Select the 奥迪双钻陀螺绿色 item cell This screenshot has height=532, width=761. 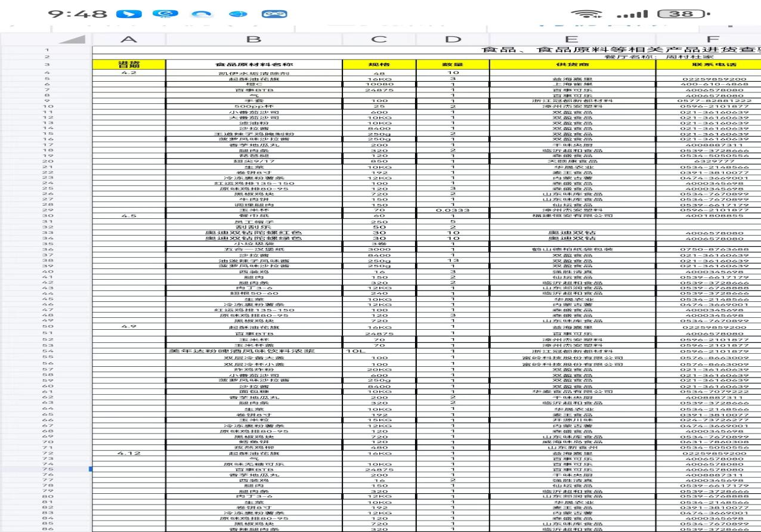pos(253,239)
